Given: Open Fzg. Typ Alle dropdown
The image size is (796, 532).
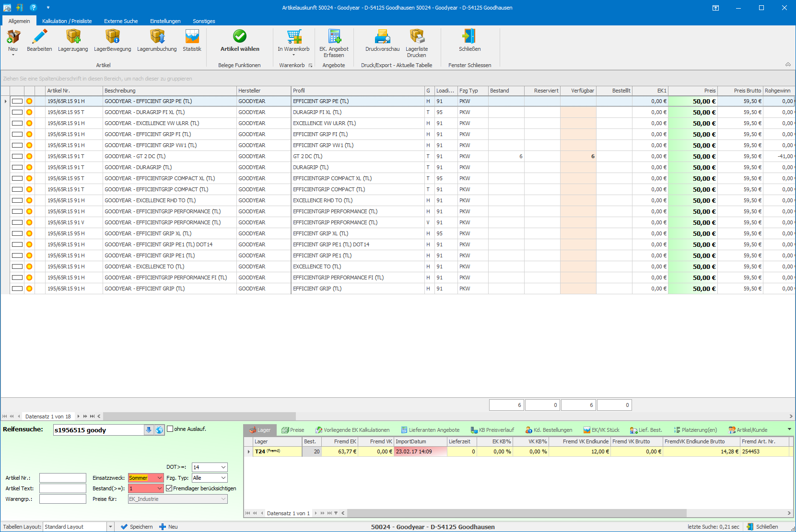Looking at the screenshot, I should click(x=223, y=478).
